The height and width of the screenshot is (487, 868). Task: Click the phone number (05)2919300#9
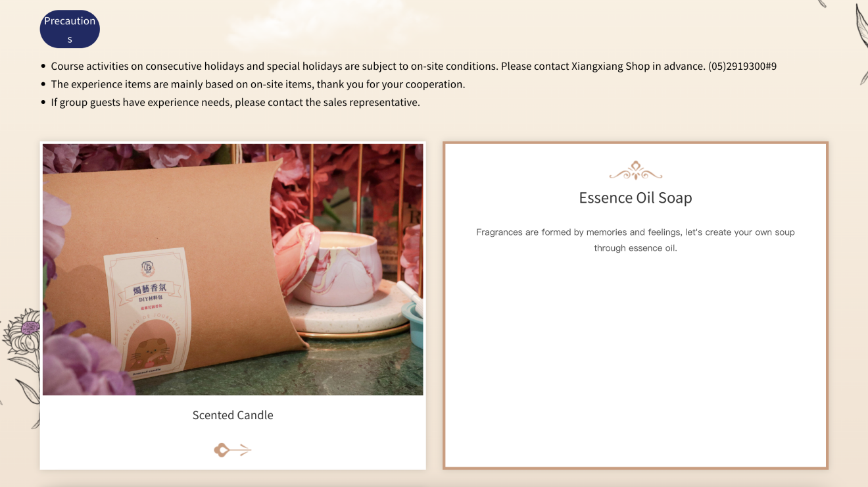click(x=742, y=66)
